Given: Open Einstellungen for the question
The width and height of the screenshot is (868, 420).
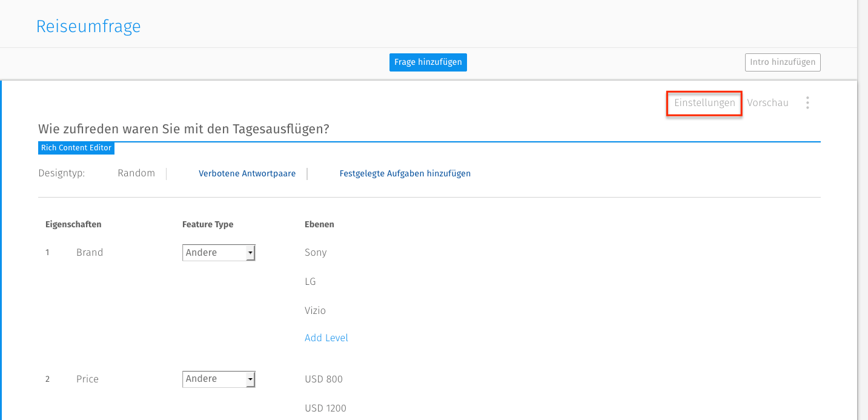Looking at the screenshot, I should coord(704,103).
